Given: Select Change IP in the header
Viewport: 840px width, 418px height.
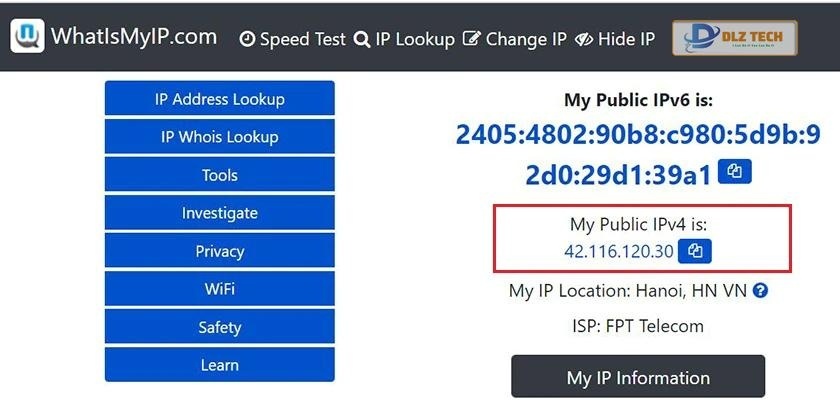Looking at the screenshot, I should pos(516,39).
